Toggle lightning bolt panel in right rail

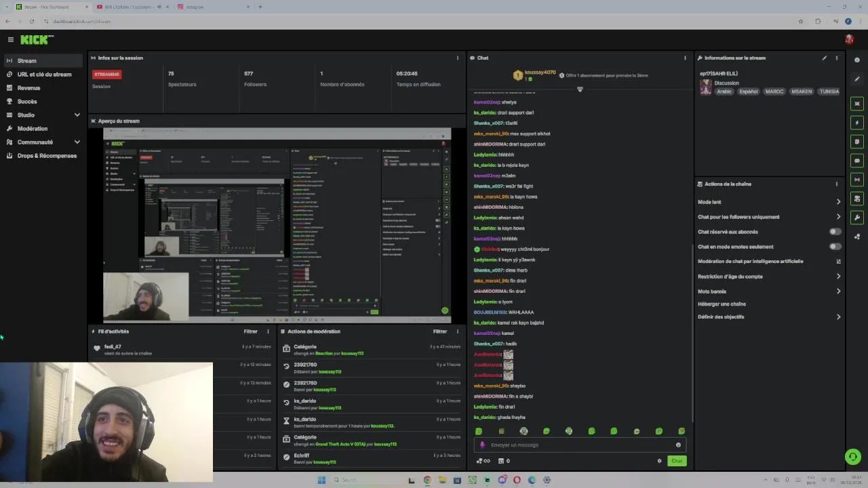857,123
